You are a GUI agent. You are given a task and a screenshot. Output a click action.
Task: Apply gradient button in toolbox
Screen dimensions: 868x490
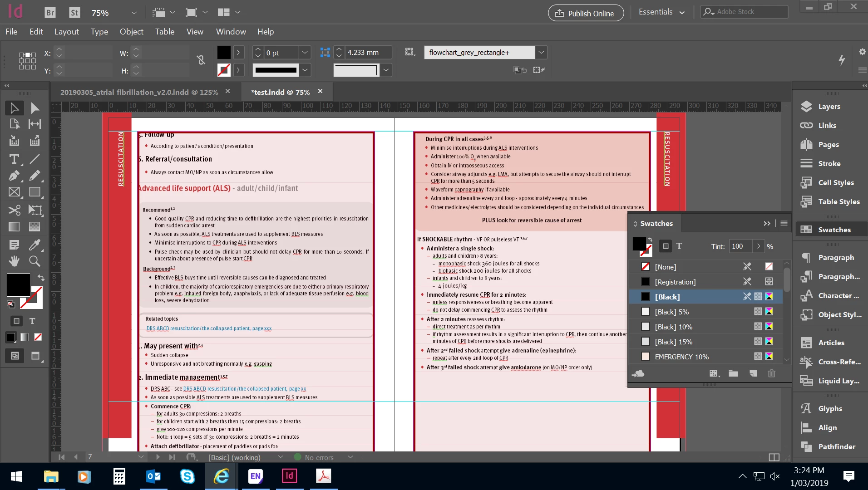click(x=25, y=337)
